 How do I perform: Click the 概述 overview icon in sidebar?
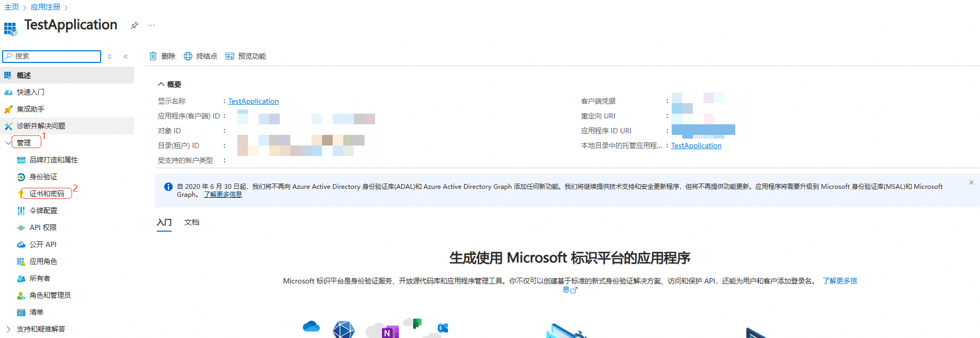8,75
